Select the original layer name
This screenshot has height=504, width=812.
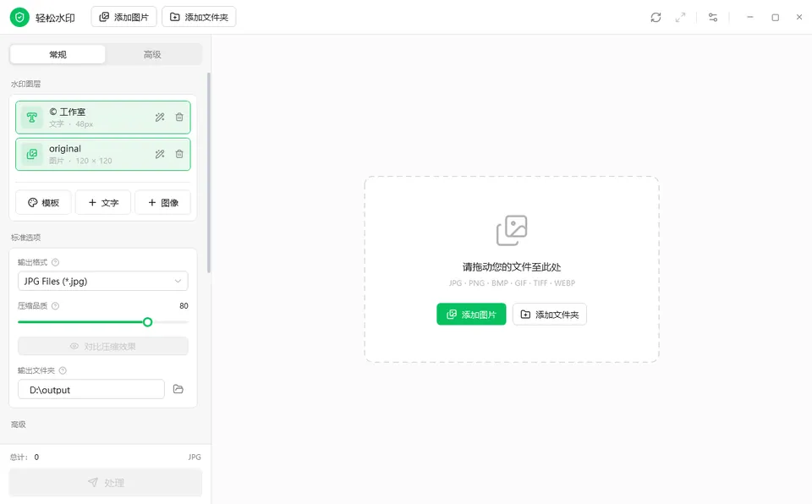point(65,149)
